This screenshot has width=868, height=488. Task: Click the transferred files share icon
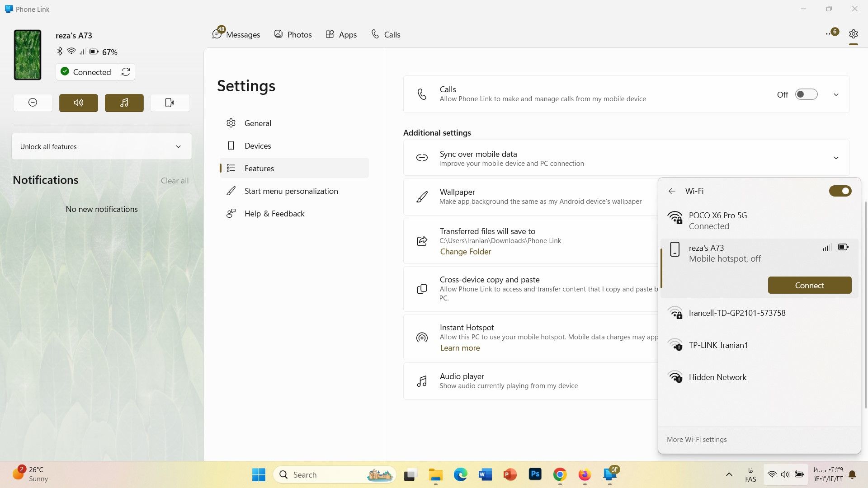click(x=422, y=241)
